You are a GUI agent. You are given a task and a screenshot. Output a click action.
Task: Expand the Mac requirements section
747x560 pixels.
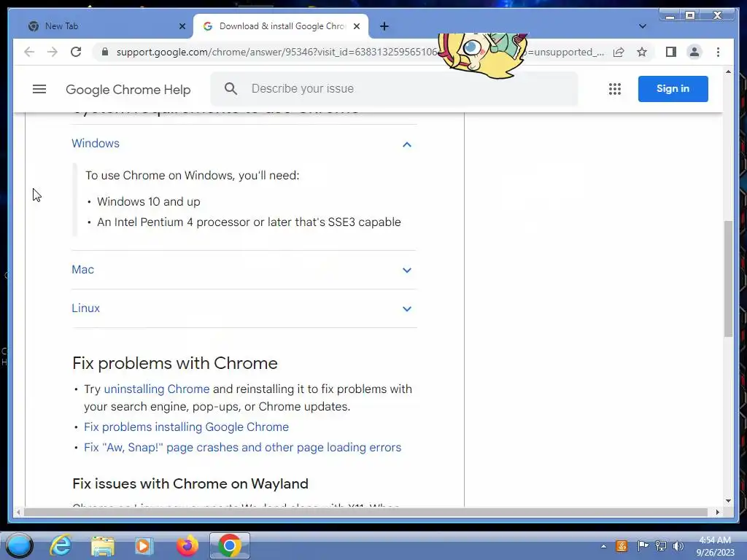pyautogui.click(x=407, y=270)
